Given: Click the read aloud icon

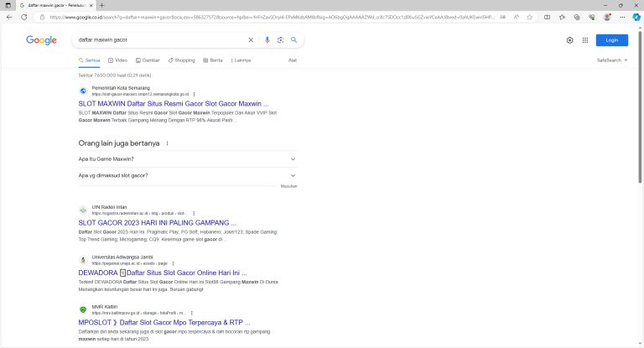Looking at the screenshot, I should click(x=517, y=18).
